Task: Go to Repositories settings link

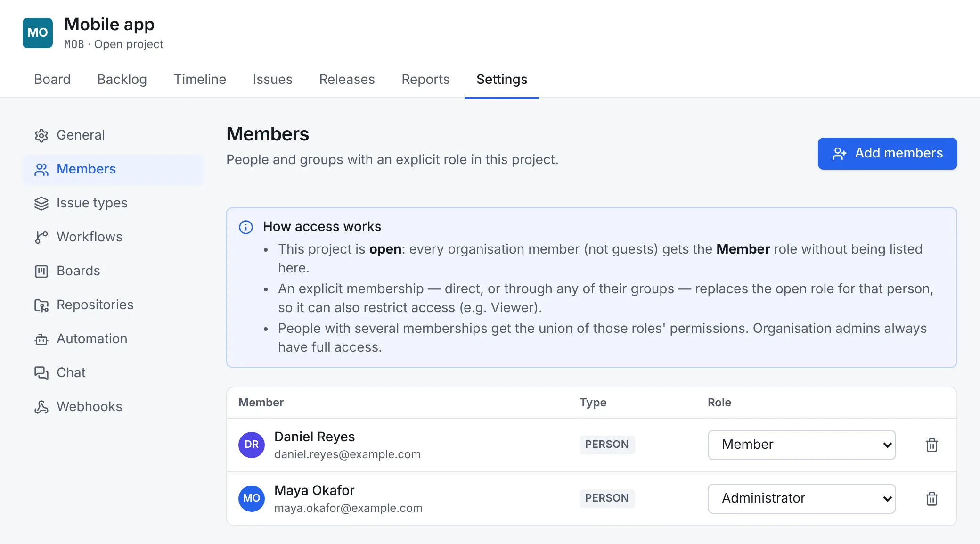Action: pyautogui.click(x=113, y=305)
